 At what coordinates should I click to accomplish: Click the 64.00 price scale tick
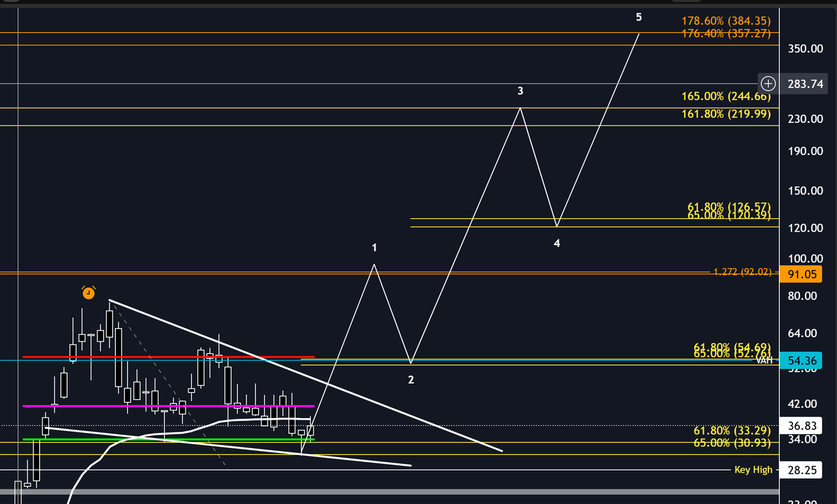click(802, 333)
